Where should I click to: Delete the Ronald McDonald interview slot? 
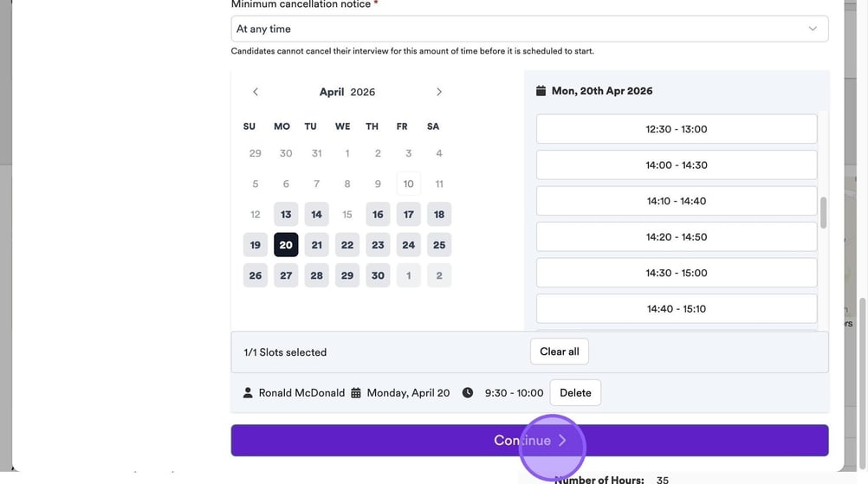[x=575, y=393]
